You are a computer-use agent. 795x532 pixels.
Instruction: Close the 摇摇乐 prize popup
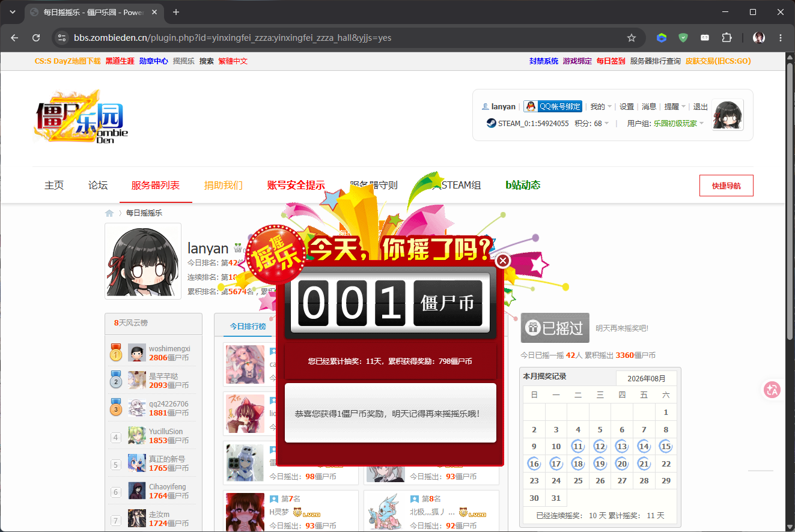503,261
